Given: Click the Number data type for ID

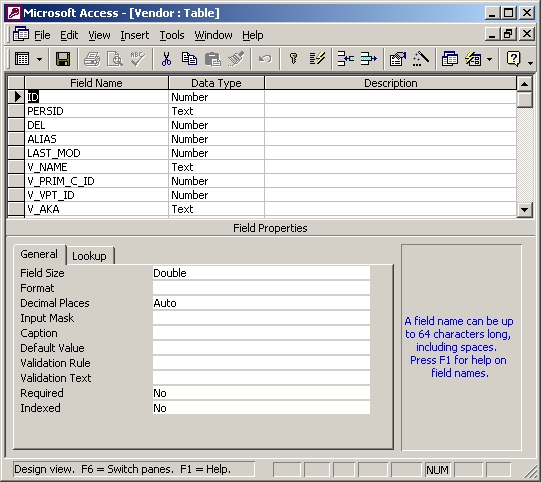Looking at the screenshot, I should pos(216,97).
